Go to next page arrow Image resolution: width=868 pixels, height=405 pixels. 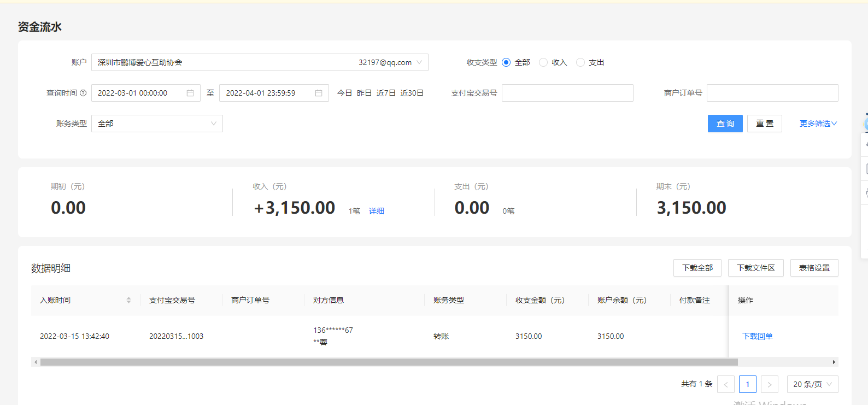point(770,384)
